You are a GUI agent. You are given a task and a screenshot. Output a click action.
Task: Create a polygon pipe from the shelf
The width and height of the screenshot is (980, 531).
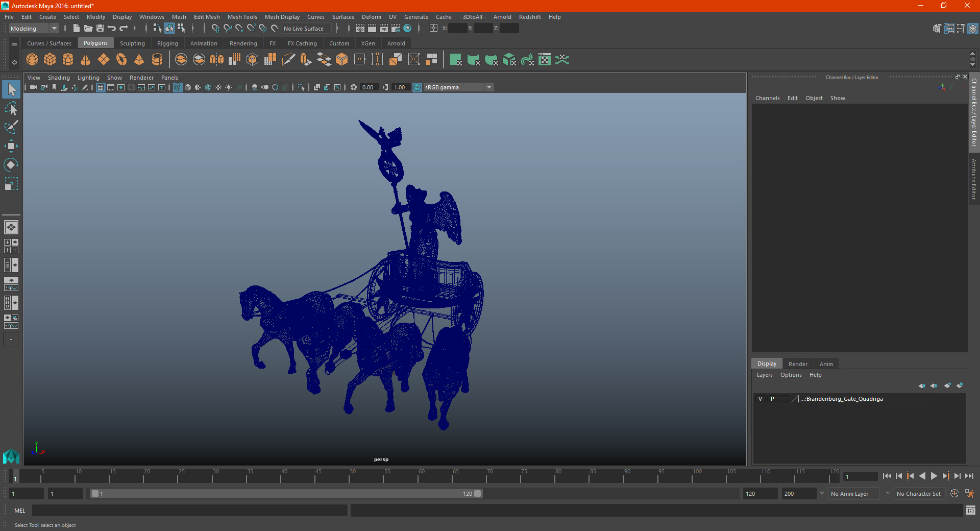pos(157,60)
